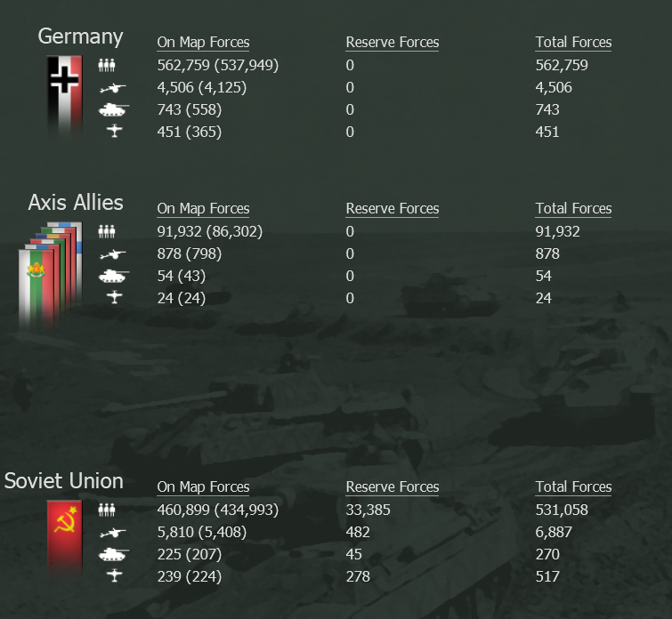Image resolution: width=672 pixels, height=619 pixels.
Task: Click Germany's tank icon
Action: pyautogui.click(x=114, y=110)
